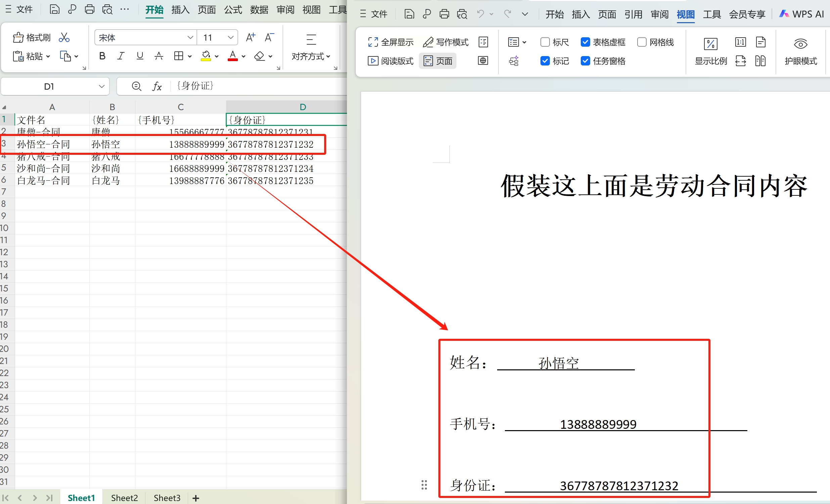Expand the font name 宋体 dropdown
Image resolution: width=830 pixels, height=504 pixels.
tap(190, 37)
